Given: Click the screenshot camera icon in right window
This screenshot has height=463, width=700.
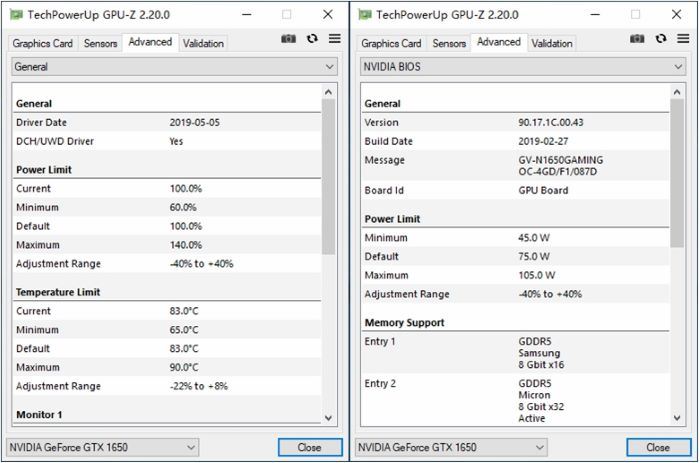Looking at the screenshot, I should (637, 39).
